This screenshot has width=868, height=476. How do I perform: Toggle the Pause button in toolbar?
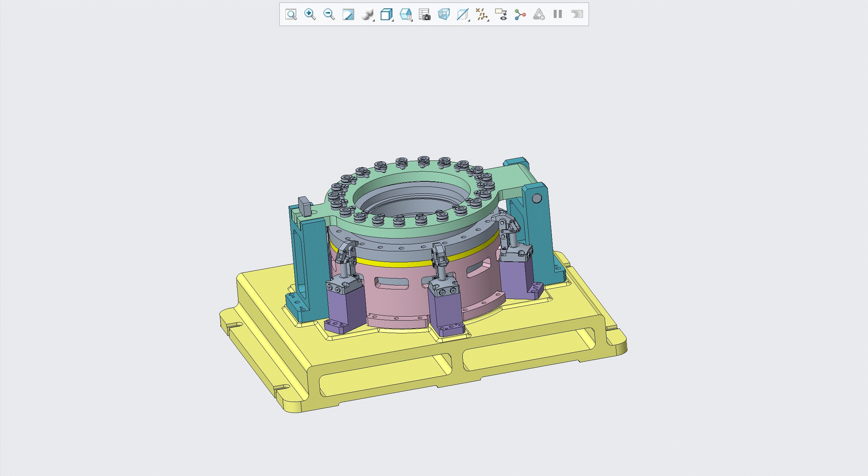point(558,15)
